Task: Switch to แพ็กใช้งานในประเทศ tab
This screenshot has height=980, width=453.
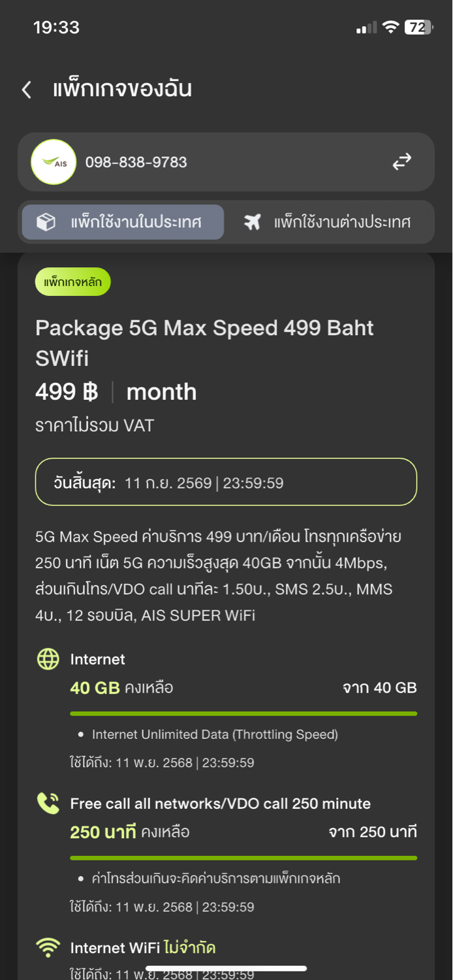Action: [x=123, y=222]
